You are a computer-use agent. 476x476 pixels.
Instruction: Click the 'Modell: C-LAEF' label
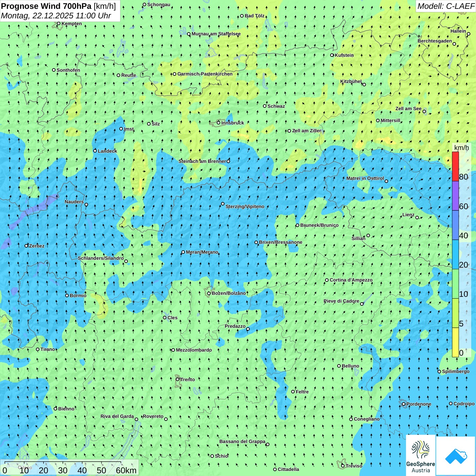click(x=446, y=6)
